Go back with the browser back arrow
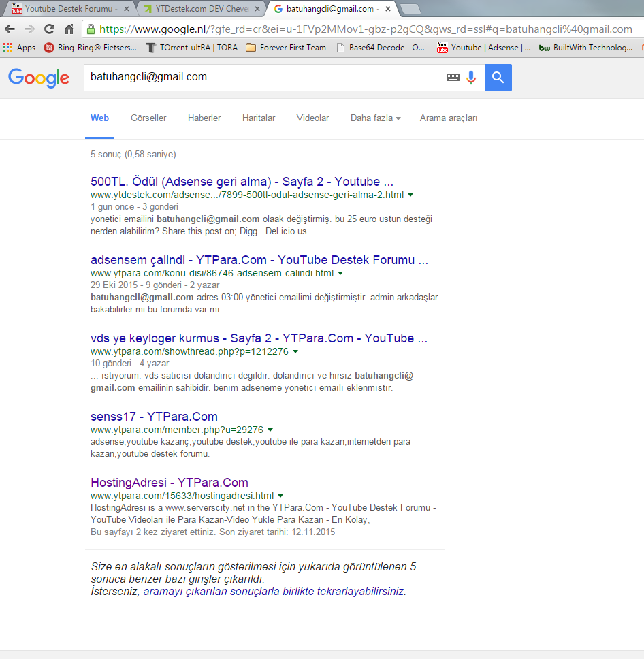Image resolution: width=644 pixels, height=659 pixels. tap(10, 29)
